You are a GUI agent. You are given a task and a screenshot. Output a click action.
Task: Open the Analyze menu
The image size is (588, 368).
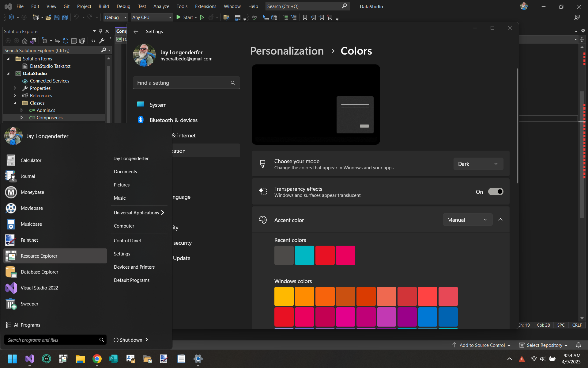coord(161,6)
